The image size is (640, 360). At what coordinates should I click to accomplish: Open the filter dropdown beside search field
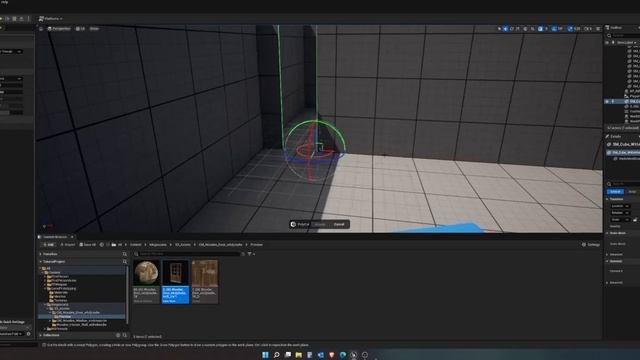[x=251, y=254]
